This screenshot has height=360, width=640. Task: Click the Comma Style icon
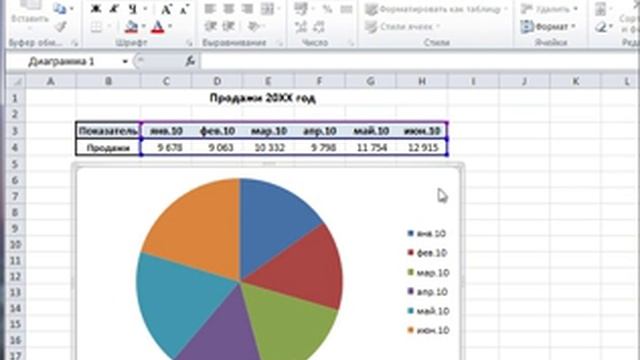[x=346, y=9]
